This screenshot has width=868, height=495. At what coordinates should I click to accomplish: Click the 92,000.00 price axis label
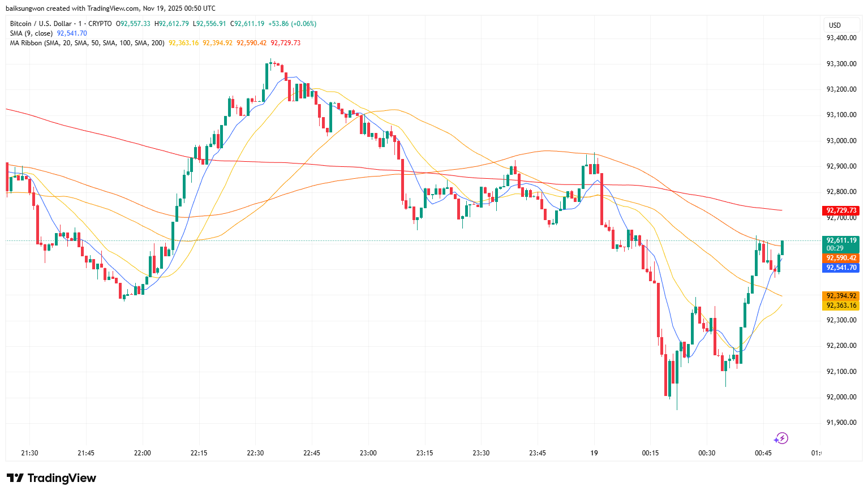pyautogui.click(x=841, y=397)
